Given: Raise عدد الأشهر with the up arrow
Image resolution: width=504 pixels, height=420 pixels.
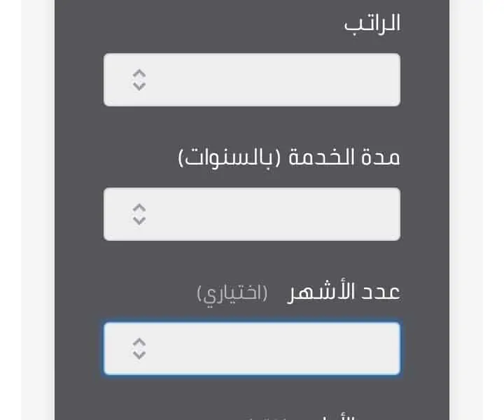Looking at the screenshot, I should pos(139,342).
